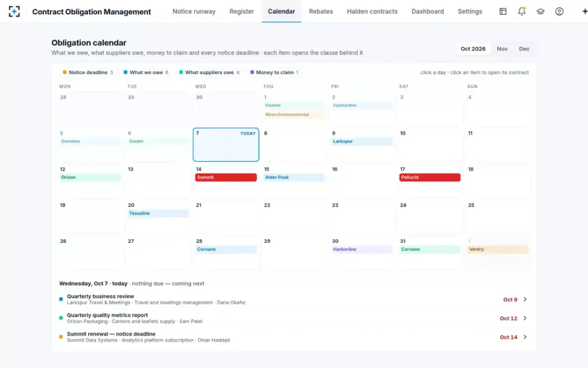Open the Alder Peak calendar item
588x368 pixels.
[x=294, y=178]
